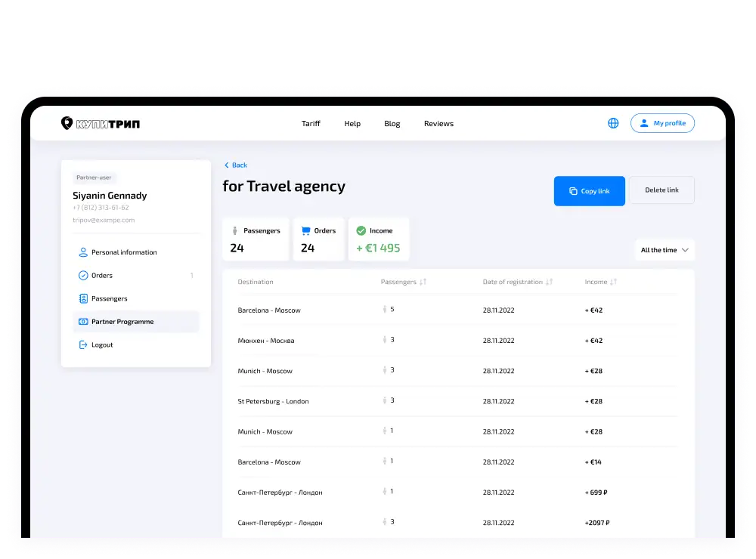Go Back to previous page
The width and height of the screenshot is (756, 559).
tap(235, 165)
